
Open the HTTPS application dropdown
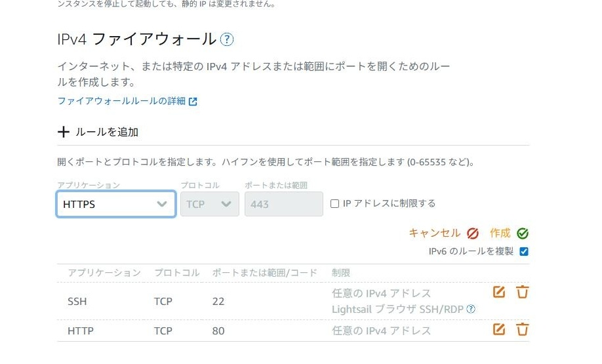tap(116, 204)
